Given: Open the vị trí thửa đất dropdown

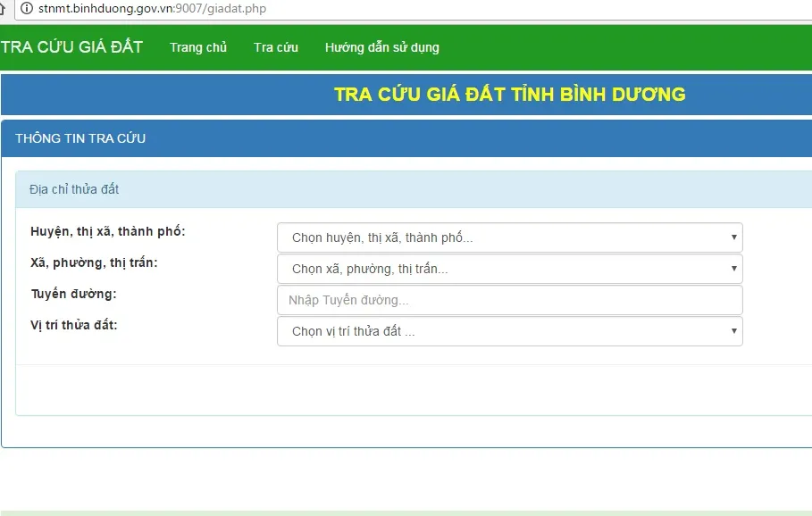Looking at the screenshot, I should [510, 331].
